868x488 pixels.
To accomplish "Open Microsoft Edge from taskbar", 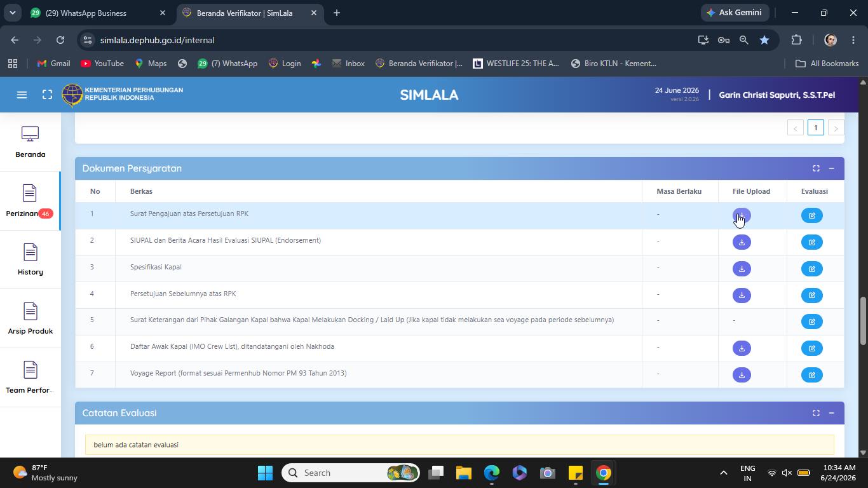I will click(x=491, y=473).
